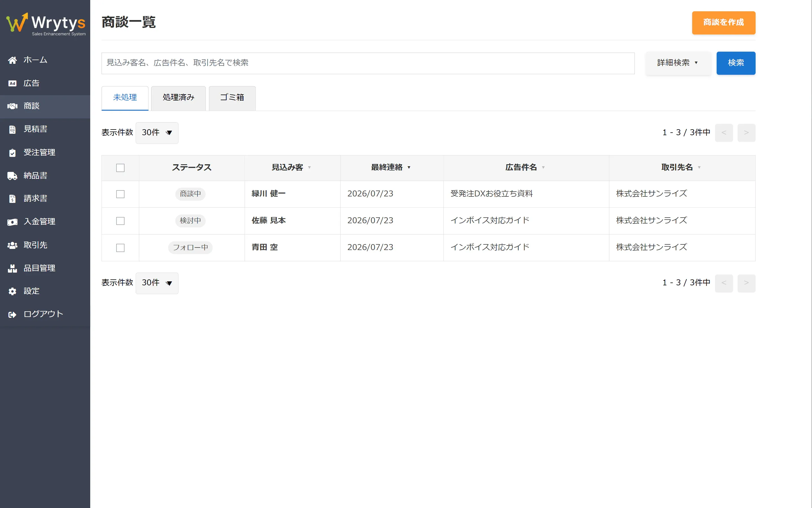Click top next page button

(747, 133)
